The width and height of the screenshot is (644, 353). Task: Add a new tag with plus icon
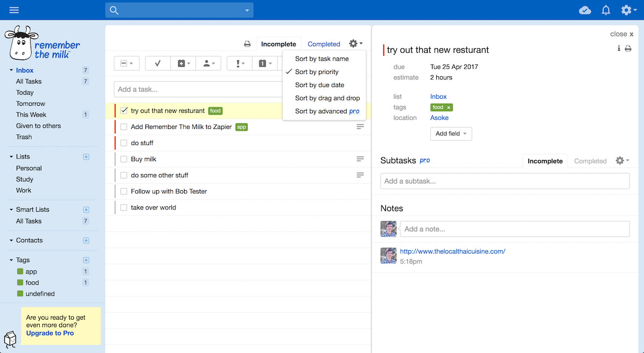[x=86, y=260]
